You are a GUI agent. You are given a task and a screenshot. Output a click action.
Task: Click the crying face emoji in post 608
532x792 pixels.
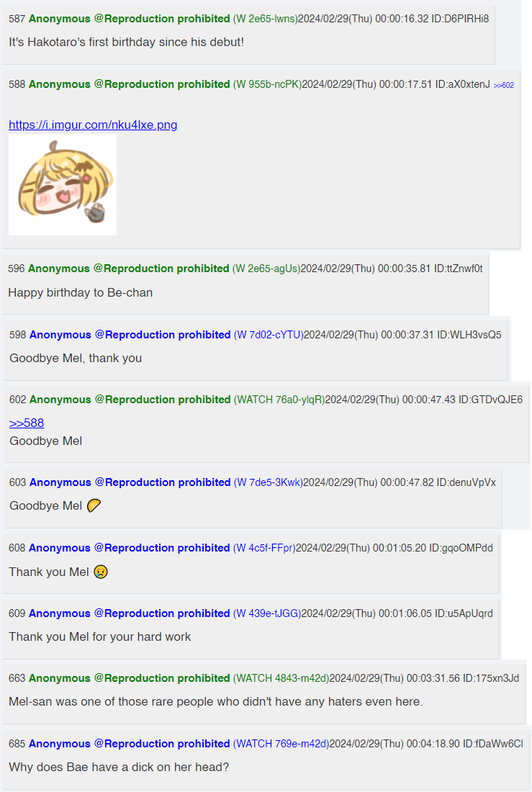[x=101, y=572]
